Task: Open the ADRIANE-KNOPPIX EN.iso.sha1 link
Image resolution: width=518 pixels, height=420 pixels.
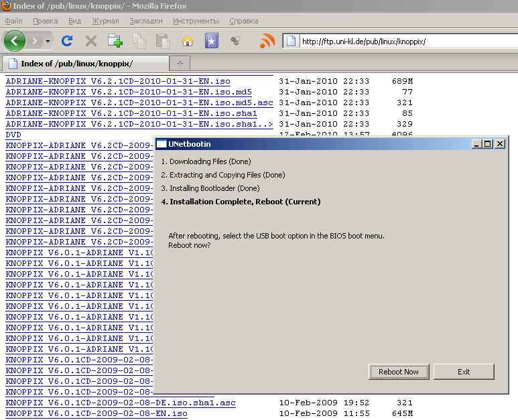Action: pos(131,113)
